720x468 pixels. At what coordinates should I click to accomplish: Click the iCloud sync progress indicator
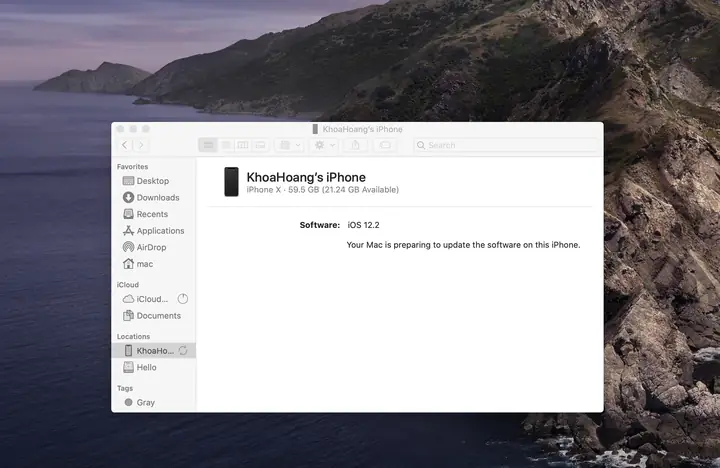pyautogui.click(x=183, y=299)
